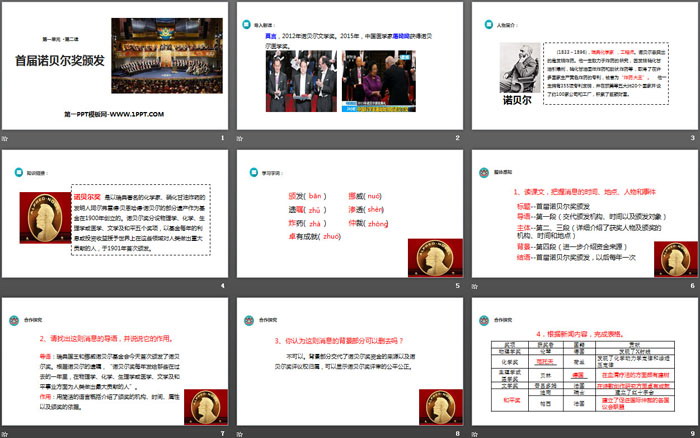Click the animation star icon under slide 6

475,286
